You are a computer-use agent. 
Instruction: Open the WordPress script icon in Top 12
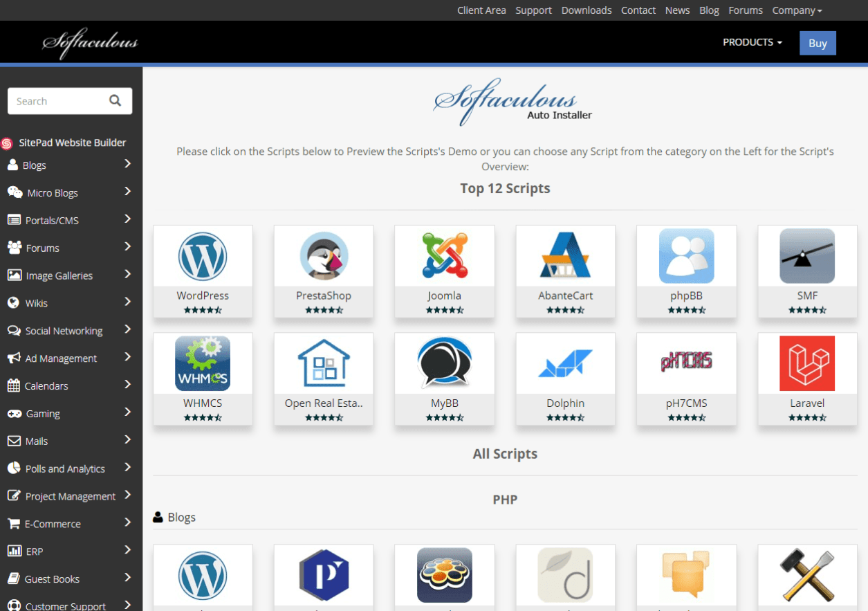point(203,256)
